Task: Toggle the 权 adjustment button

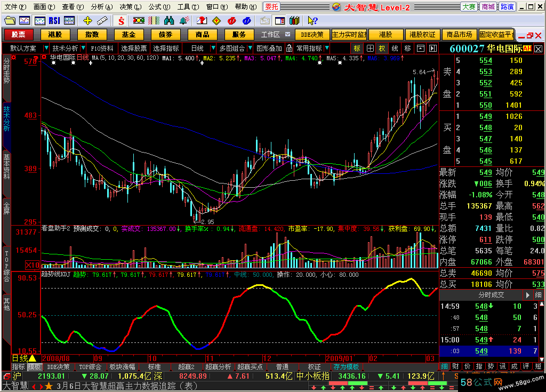Action: click(382, 48)
